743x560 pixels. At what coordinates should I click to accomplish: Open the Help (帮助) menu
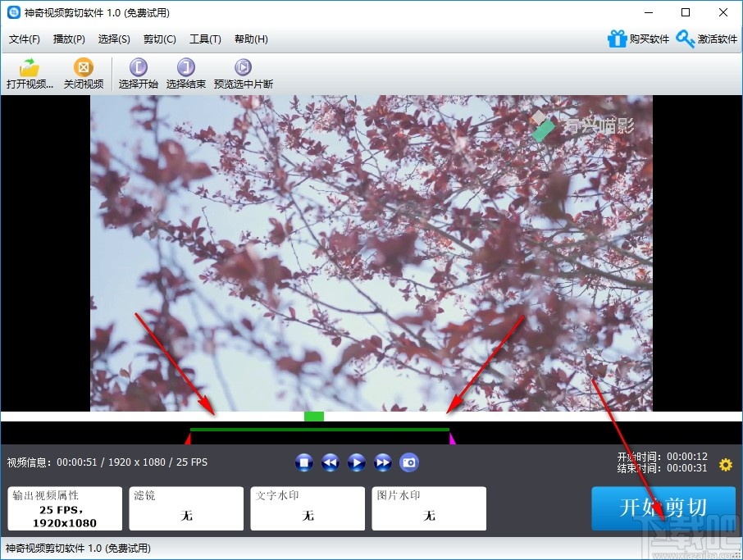tap(251, 39)
